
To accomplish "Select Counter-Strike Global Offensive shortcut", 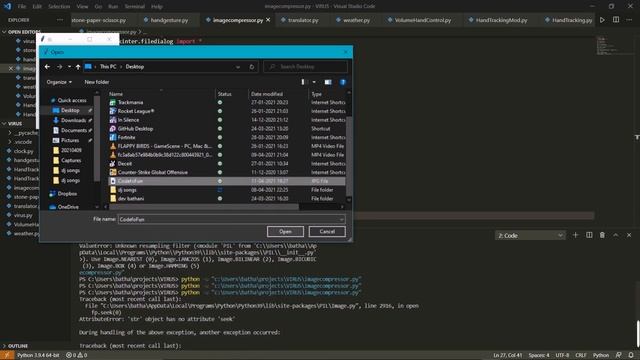I will point(152,172).
